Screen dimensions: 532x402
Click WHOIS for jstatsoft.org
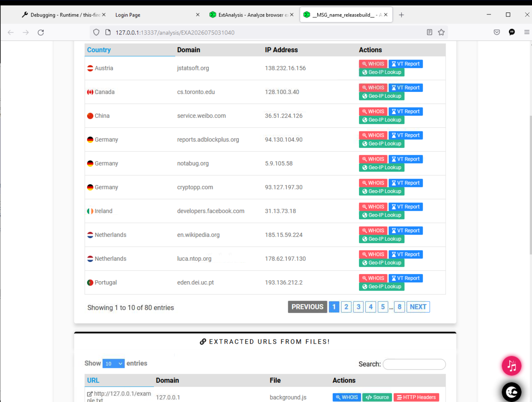[x=373, y=64]
